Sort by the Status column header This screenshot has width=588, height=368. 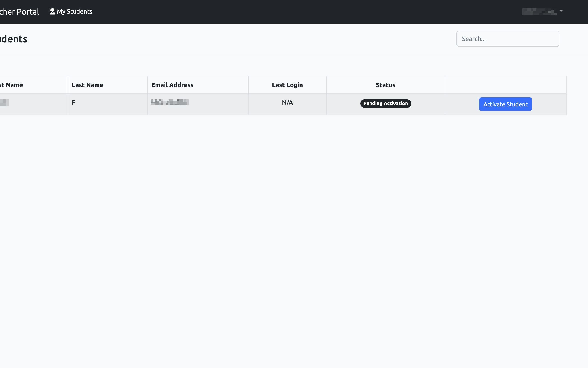pos(385,85)
